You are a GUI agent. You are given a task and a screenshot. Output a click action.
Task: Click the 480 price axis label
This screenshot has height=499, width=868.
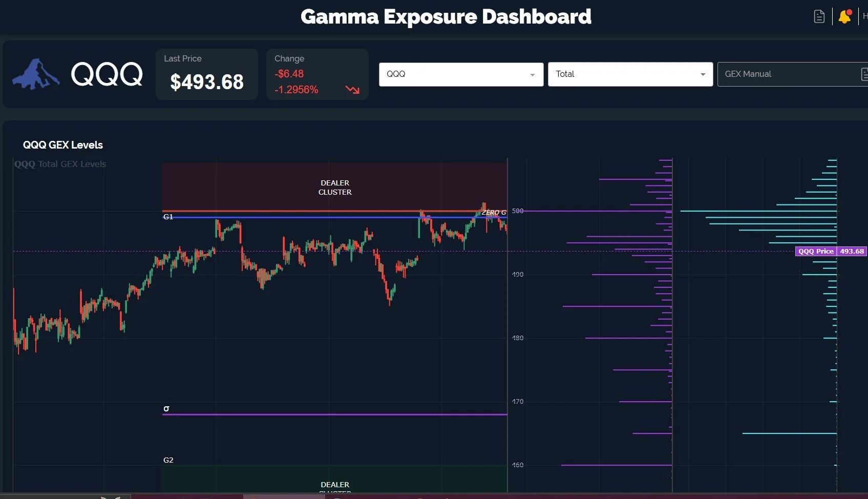[518, 338]
